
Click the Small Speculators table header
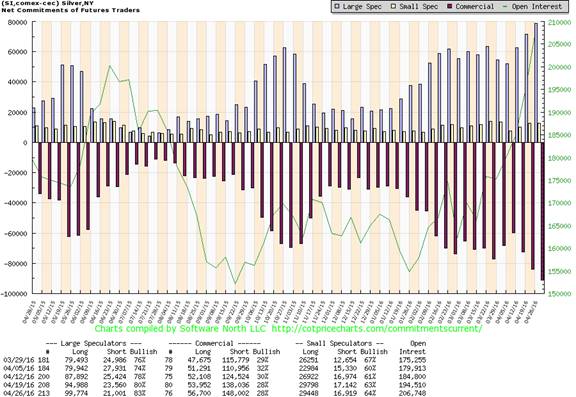coord(340,343)
